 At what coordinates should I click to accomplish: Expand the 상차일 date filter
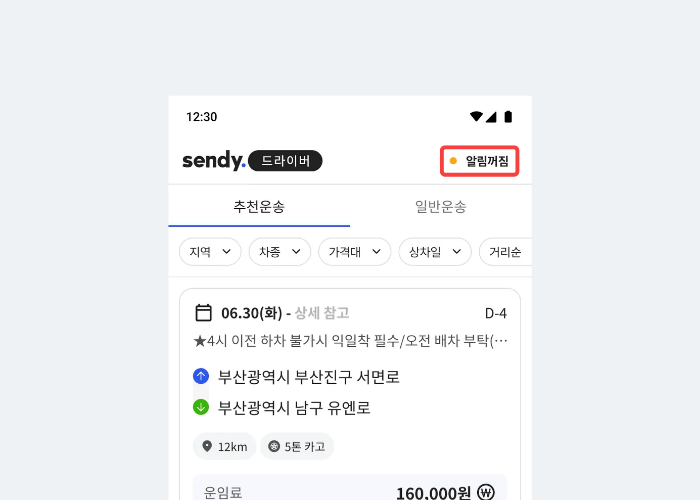tap(434, 252)
